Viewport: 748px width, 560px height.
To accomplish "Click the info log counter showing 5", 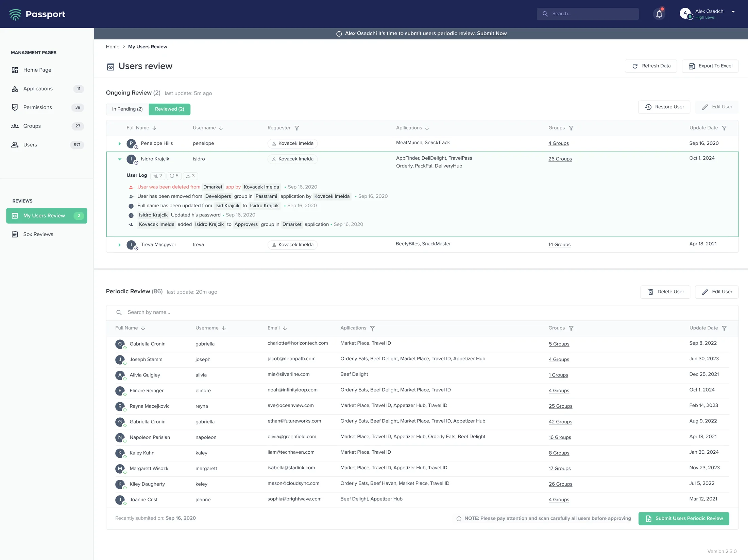I will pyautogui.click(x=174, y=176).
